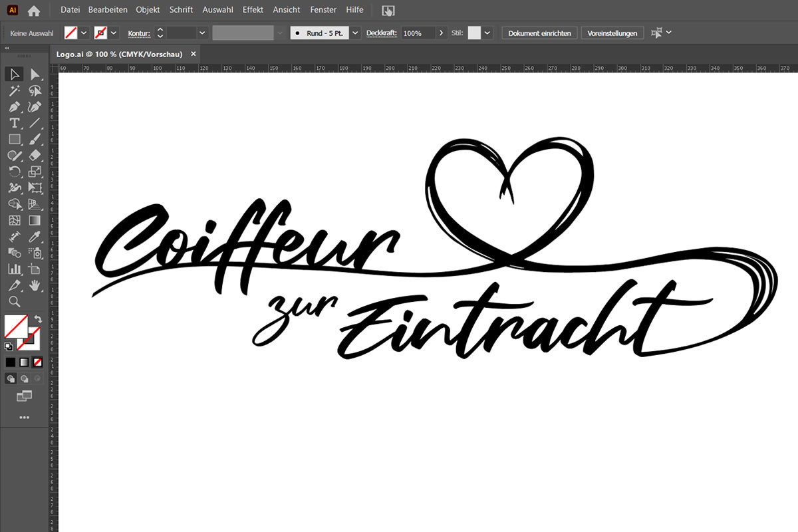The height and width of the screenshot is (532, 798).
Task: Select the Zoom magnifier tool
Action: tap(14, 301)
